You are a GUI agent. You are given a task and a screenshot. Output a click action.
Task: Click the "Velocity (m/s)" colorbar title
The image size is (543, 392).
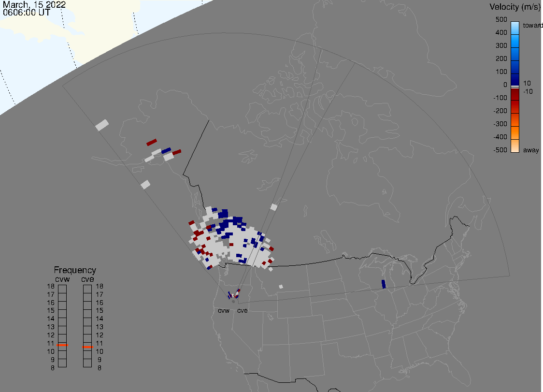click(515, 7)
